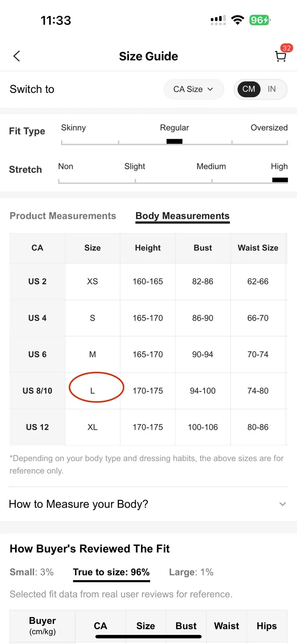
Task: Keep units set to CM
Action: [x=249, y=89]
